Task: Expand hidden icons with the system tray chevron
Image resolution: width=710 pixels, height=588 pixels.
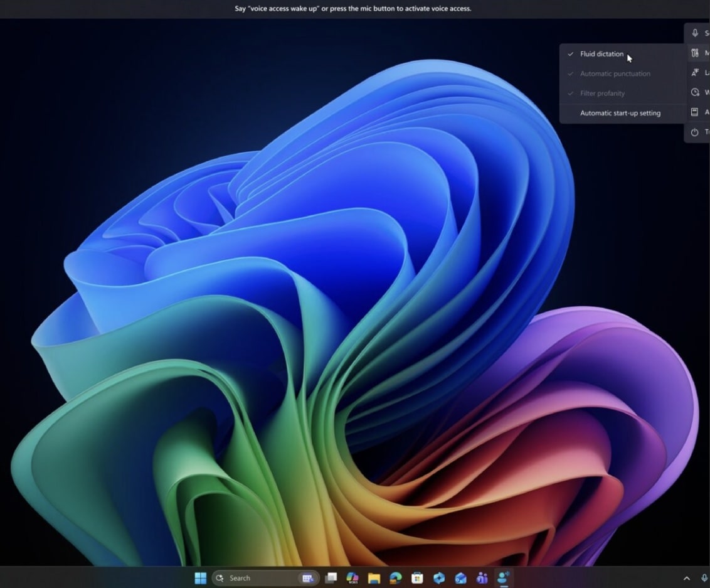Action: [x=687, y=577]
